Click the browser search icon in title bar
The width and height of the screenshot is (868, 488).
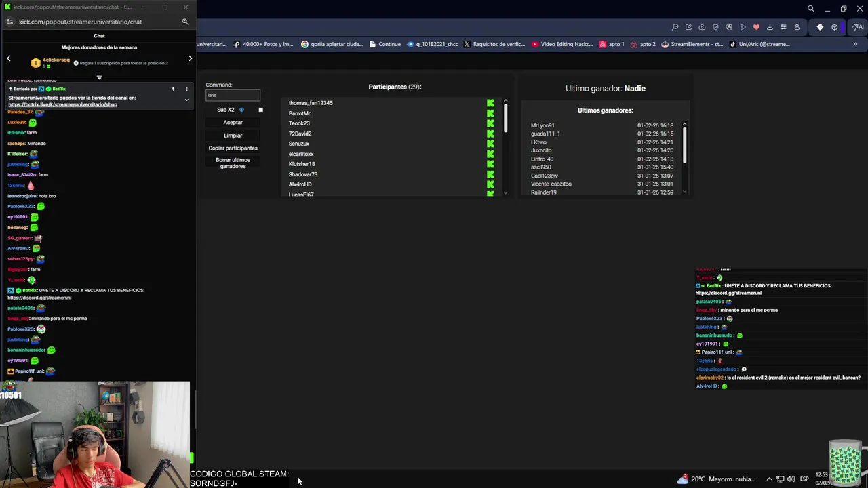[811, 9]
